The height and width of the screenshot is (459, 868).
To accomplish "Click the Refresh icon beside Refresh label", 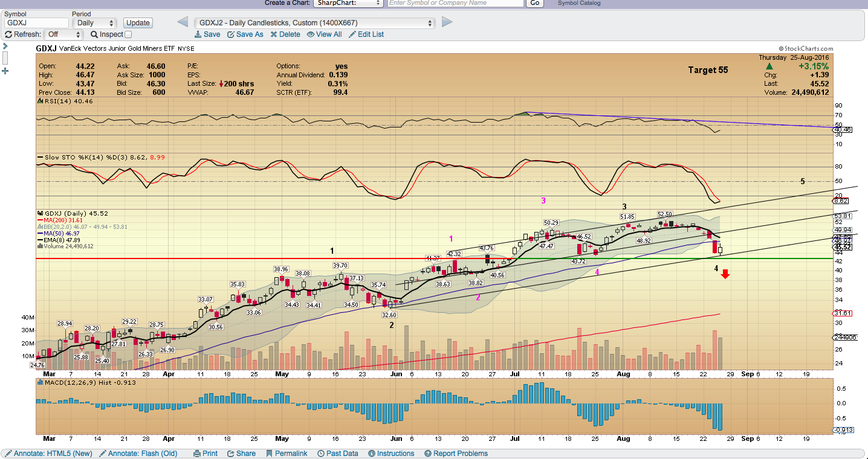I will pos(8,34).
